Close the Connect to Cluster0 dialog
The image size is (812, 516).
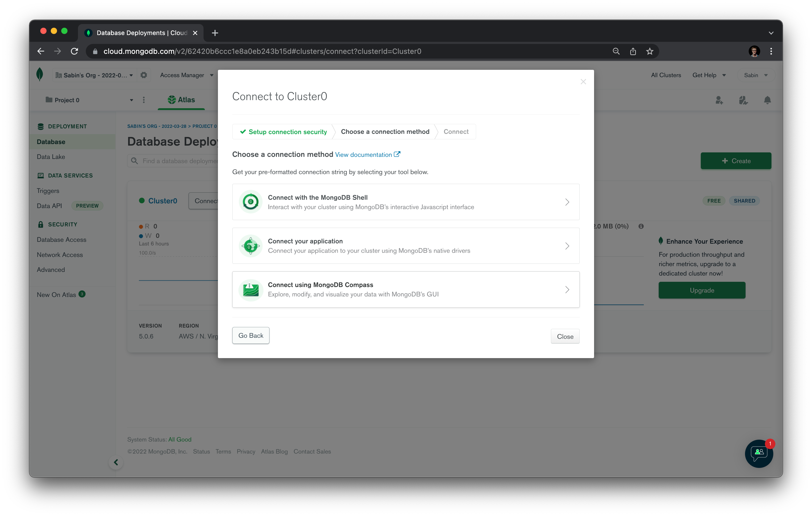583,82
